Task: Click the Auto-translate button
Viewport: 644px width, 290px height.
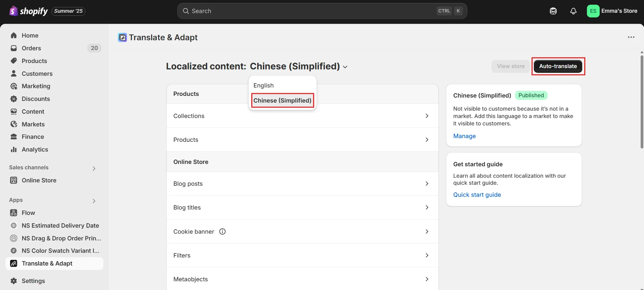Action: click(558, 66)
